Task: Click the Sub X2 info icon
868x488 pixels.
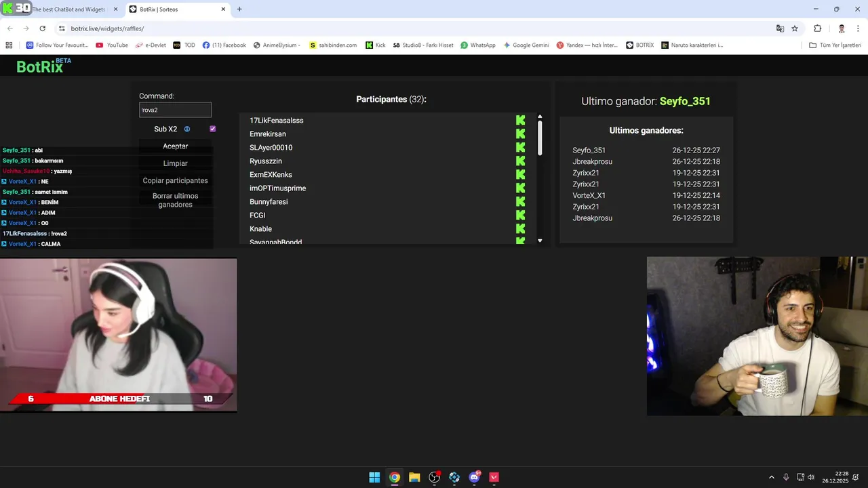Action: click(187, 129)
